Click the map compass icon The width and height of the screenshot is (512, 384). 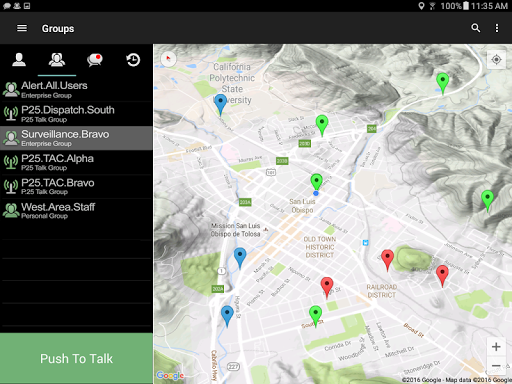tap(168, 59)
